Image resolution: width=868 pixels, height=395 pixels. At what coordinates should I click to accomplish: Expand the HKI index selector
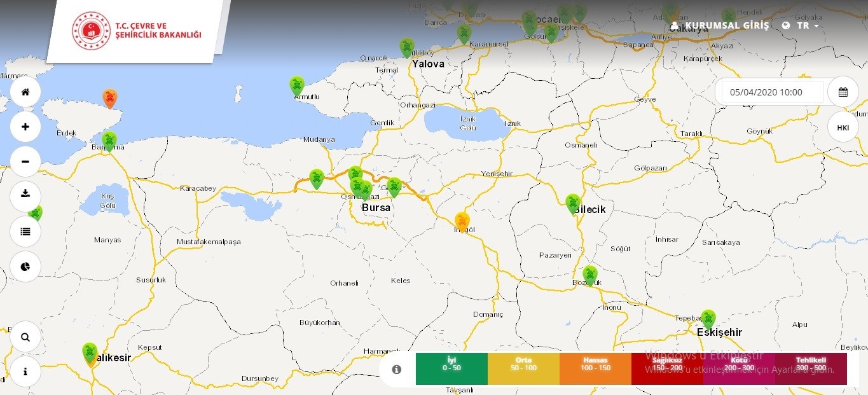tap(843, 127)
